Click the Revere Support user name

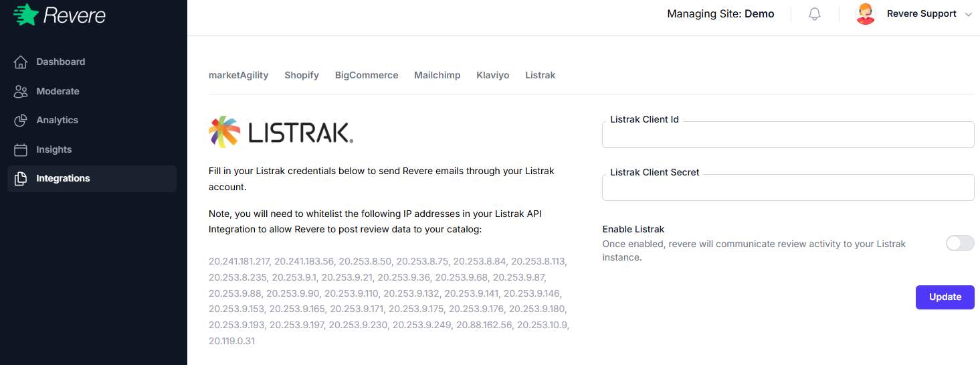tap(922, 14)
